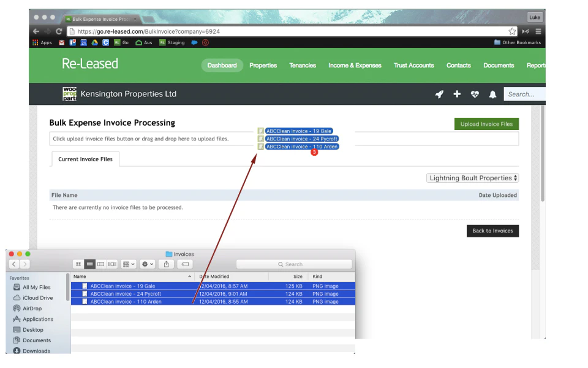Open the Lightning Boult Properties dropdown
This screenshot has height=368, width=588.
click(472, 177)
